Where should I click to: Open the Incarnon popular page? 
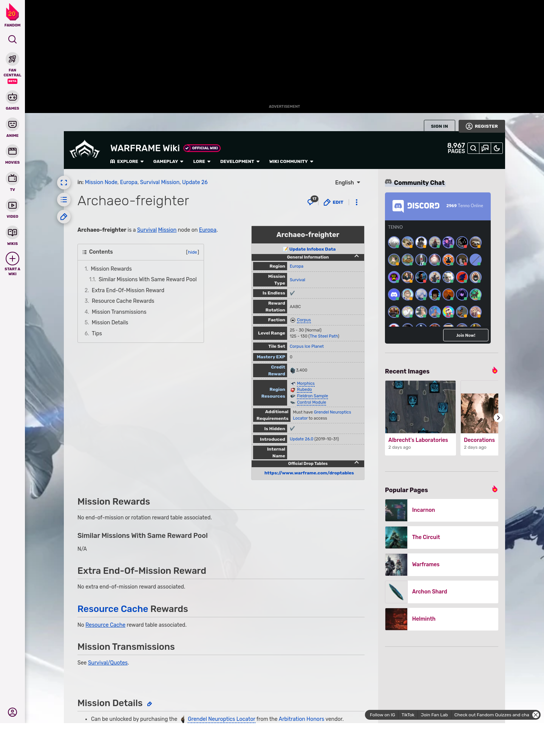pos(442,510)
